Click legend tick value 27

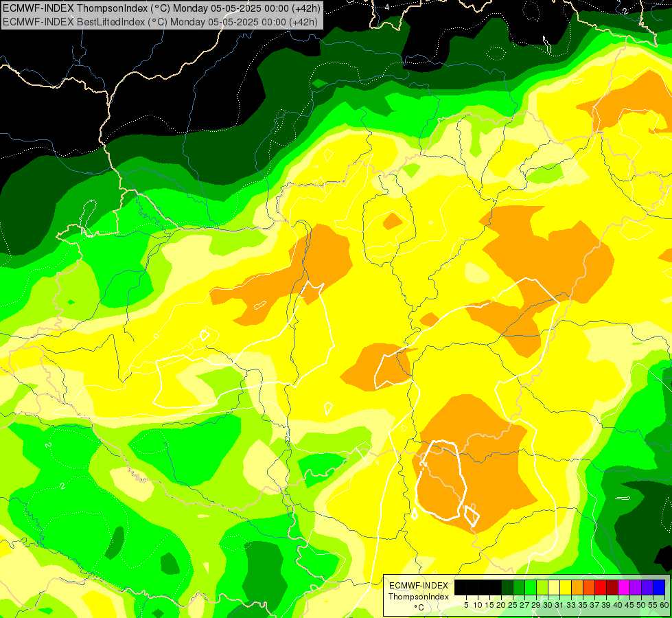pyautogui.click(x=524, y=605)
